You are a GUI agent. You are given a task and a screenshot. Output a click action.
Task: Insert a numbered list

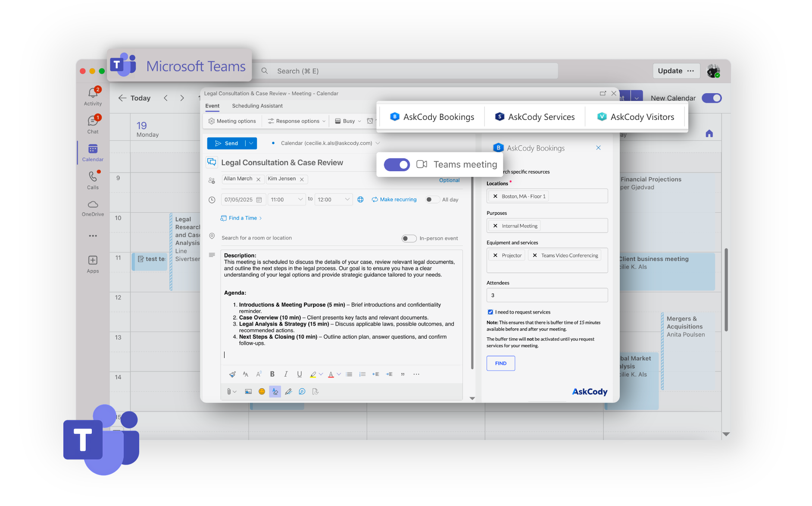click(362, 374)
